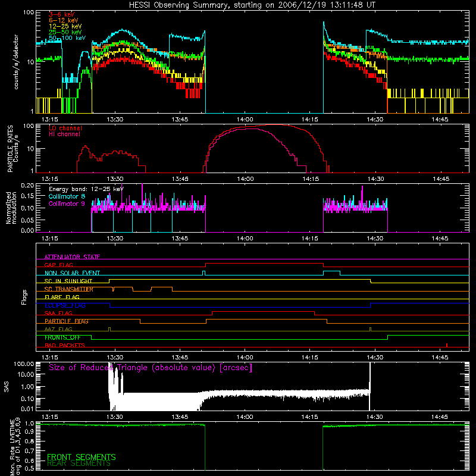
Task: Click the vertical Flags axis label
Action: [24, 297]
